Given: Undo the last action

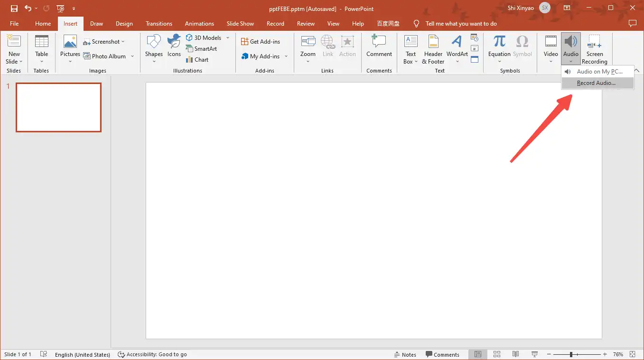Looking at the screenshot, I should pyautogui.click(x=28, y=9).
